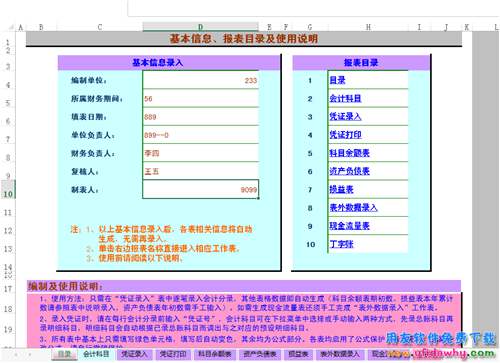Open the 目录 link in report directory
The width and height of the screenshot is (500, 363).
(337, 80)
